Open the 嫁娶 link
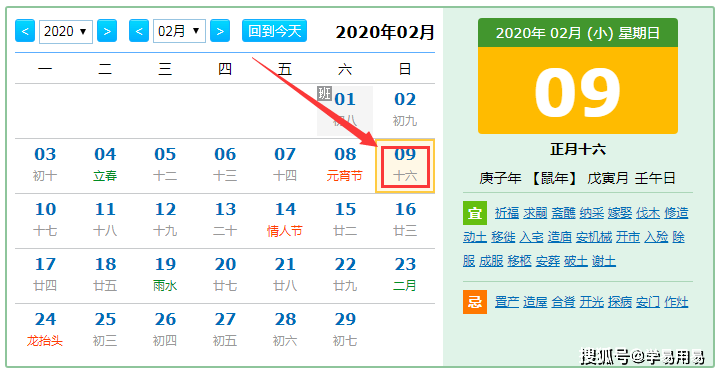This screenshot has width=720, height=374. (x=620, y=213)
